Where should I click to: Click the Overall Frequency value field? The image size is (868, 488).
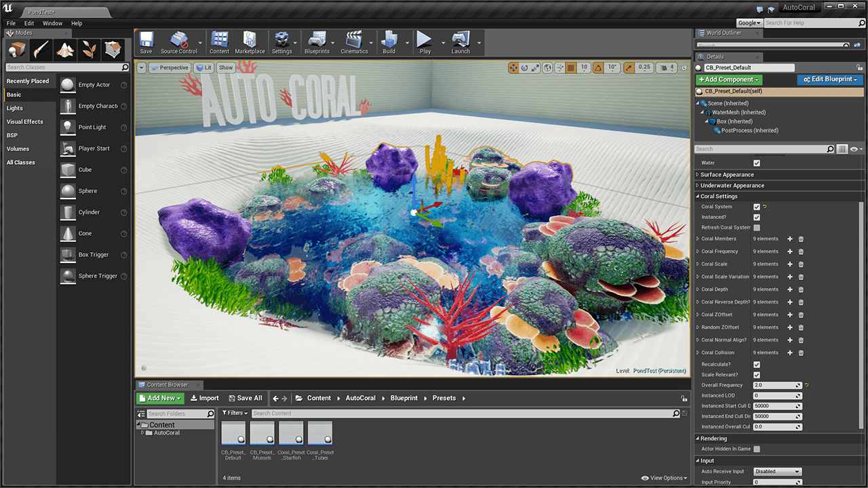pos(778,385)
